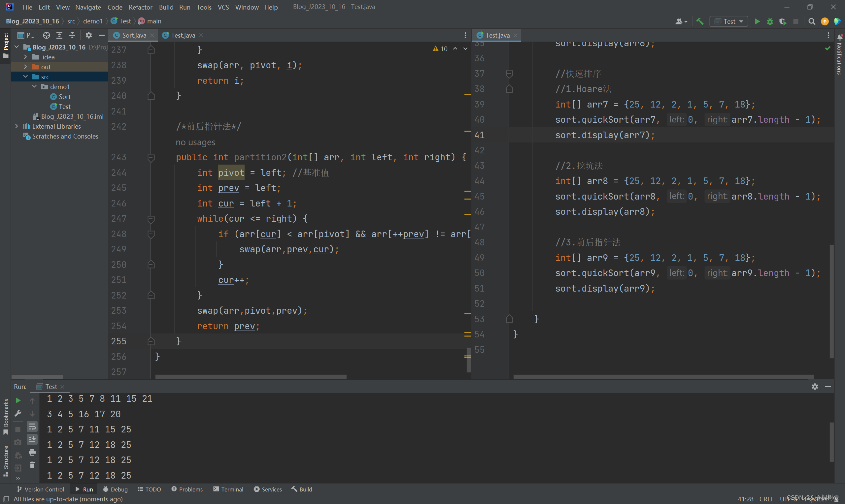Open Terminal tool window
The height and width of the screenshot is (504, 845).
(x=228, y=489)
